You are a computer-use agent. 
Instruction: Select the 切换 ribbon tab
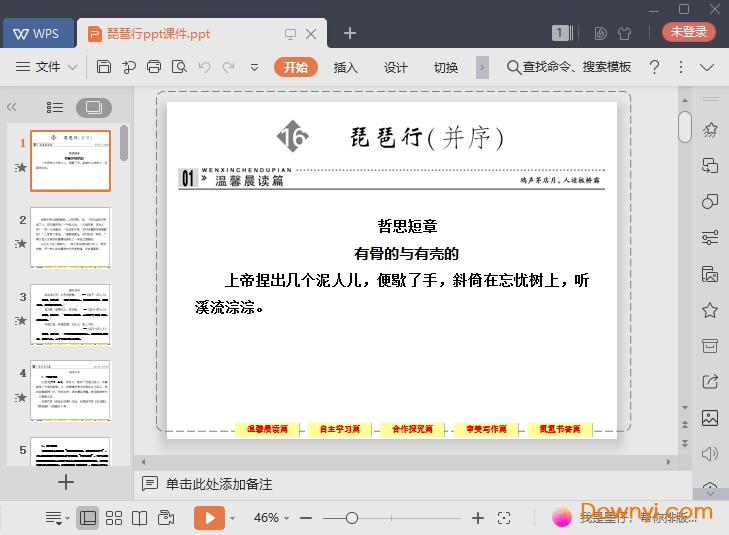click(446, 67)
